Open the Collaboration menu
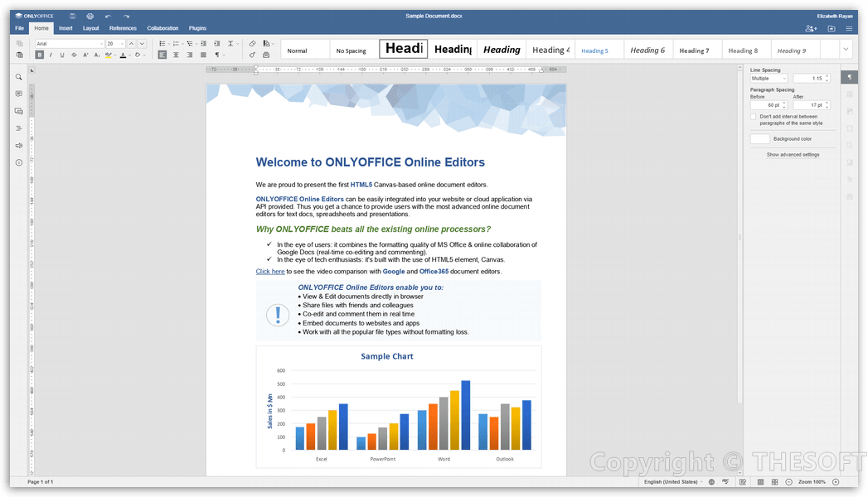This screenshot has height=497, width=868. pyautogui.click(x=162, y=27)
